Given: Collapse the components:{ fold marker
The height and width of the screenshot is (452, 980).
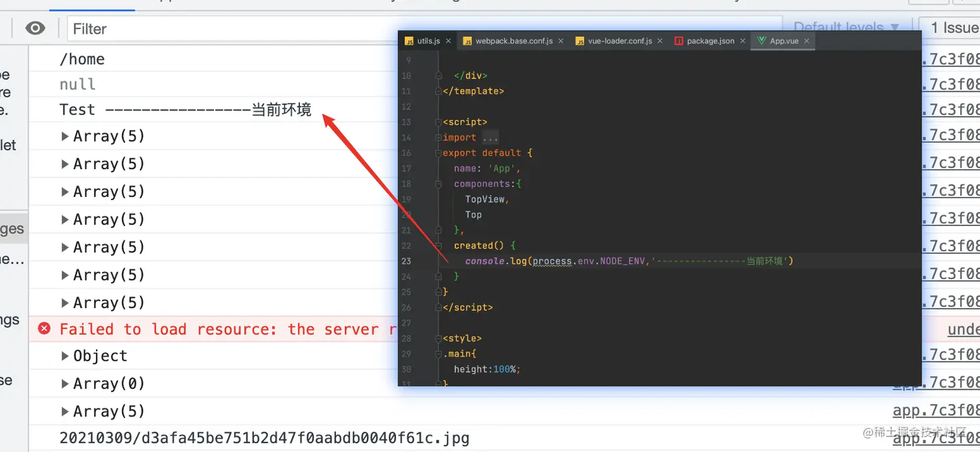Looking at the screenshot, I should pyautogui.click(x=438, y=184).
